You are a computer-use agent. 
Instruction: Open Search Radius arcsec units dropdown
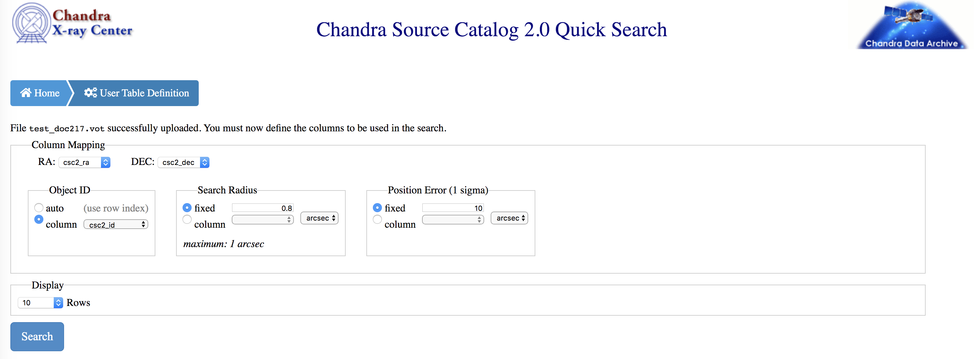coord(319,218)
